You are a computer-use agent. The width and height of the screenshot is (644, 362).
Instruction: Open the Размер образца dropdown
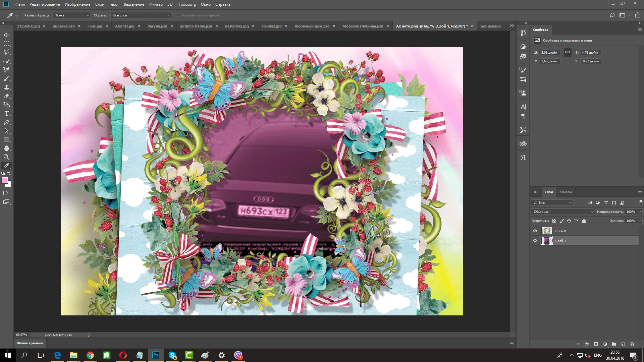[x=72, y=15]
